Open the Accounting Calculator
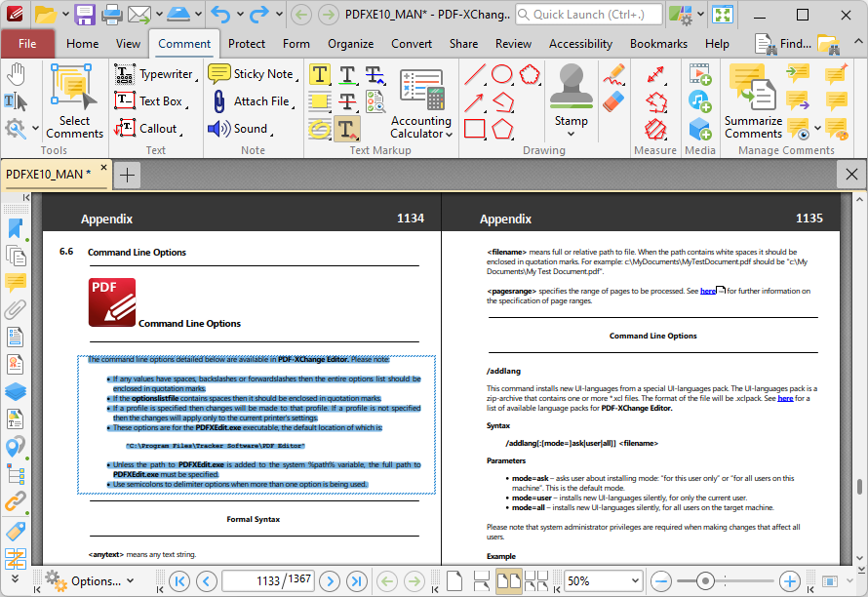This screenshot has width=868, height=597. click(x=423, y=98)
